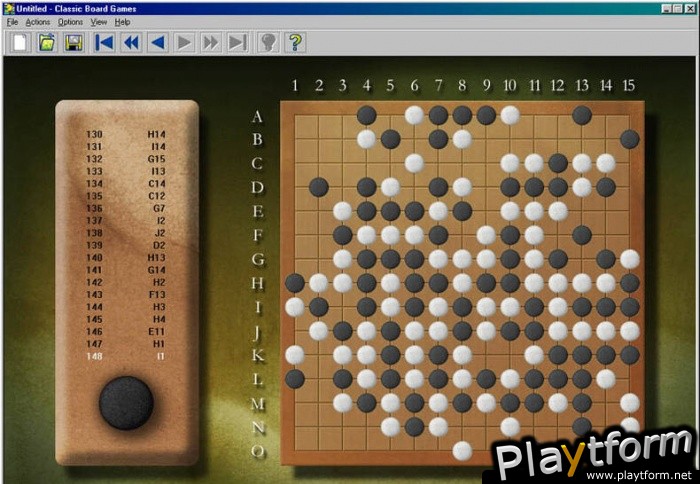Click the white stone at K1
Image resolution: width=700 pixels, height=484 pixels.
point(295,355)
